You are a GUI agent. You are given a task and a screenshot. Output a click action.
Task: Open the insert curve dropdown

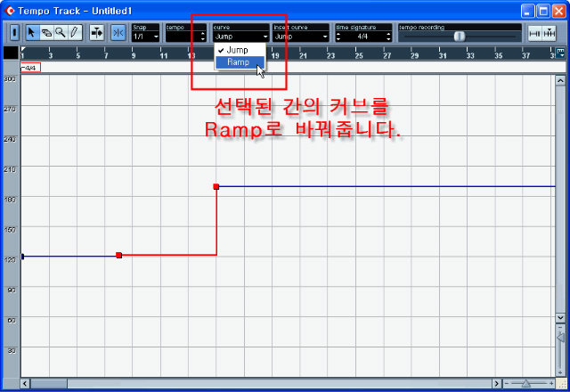301,37
